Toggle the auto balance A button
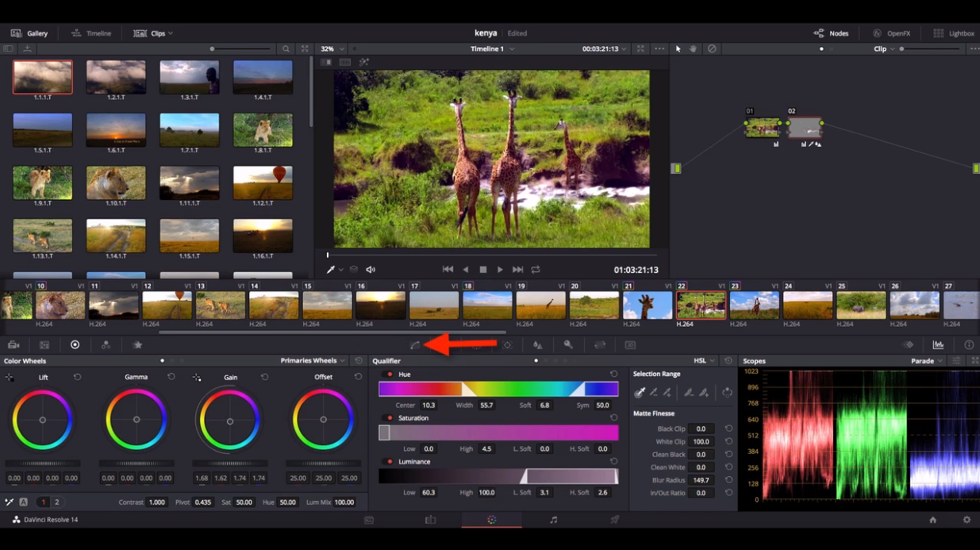980x550 pixels. pos(23,502)
